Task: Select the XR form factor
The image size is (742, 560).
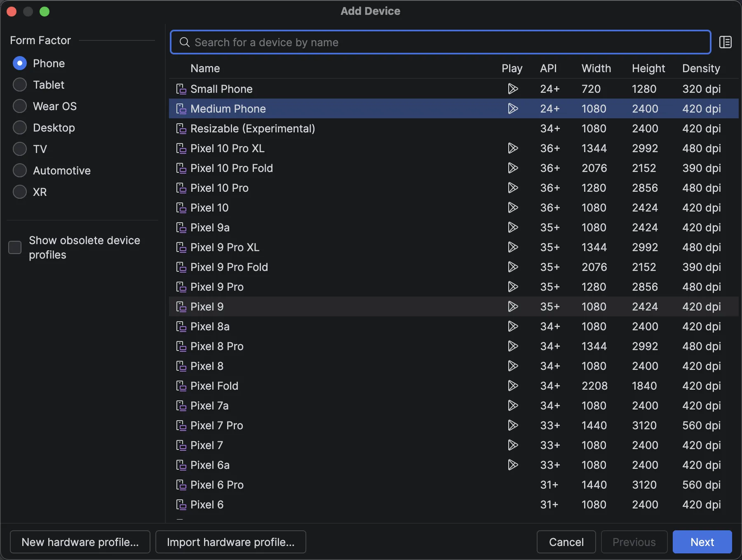Action: click(20, 192)
